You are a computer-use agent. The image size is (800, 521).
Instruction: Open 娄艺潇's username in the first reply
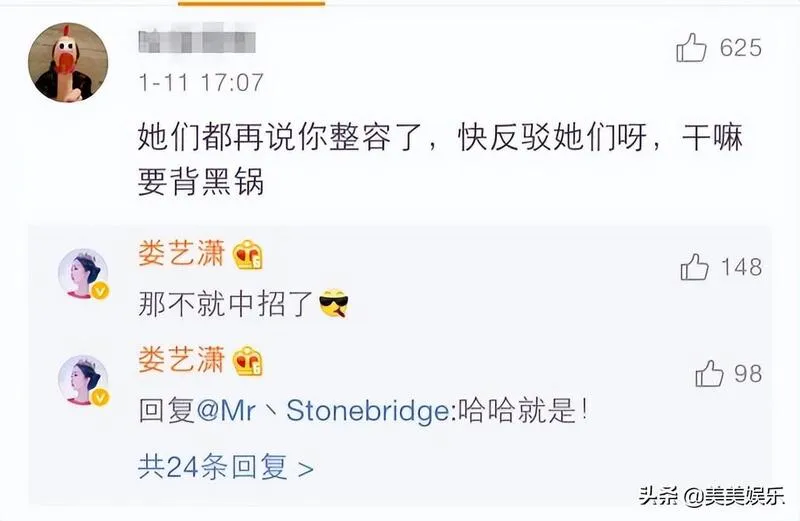181,254
